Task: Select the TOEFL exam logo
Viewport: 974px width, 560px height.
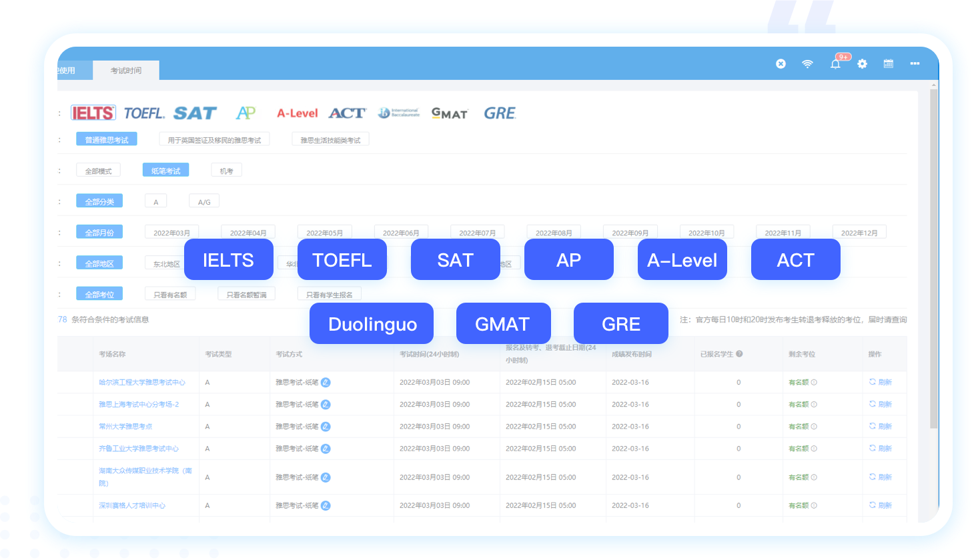Action: pos(144,113)
